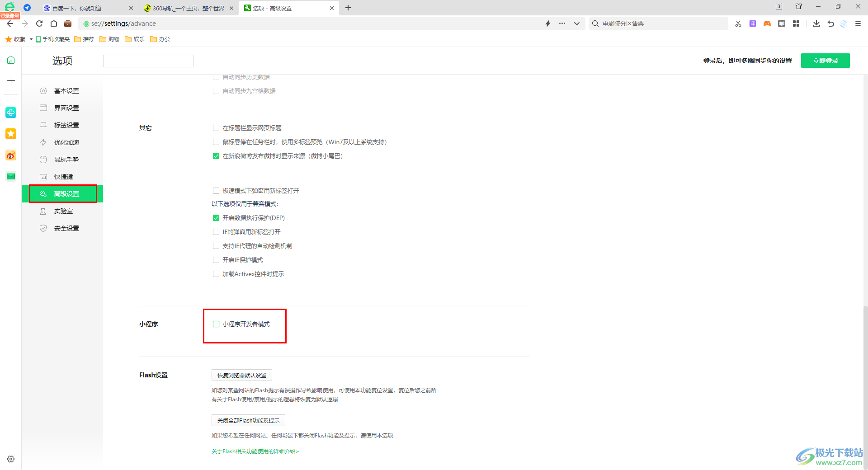Click 关闭全部Flash功能及提示 button
868x470 pixels.
click(248, 420)
